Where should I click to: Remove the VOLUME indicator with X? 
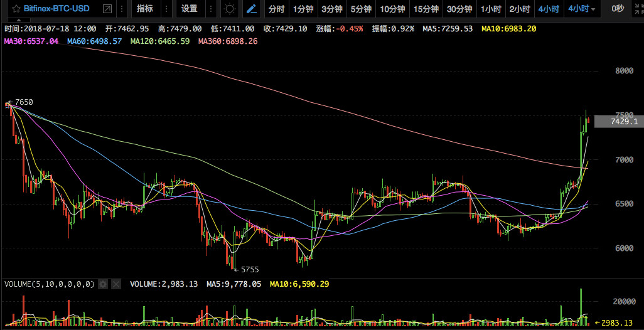116,284
